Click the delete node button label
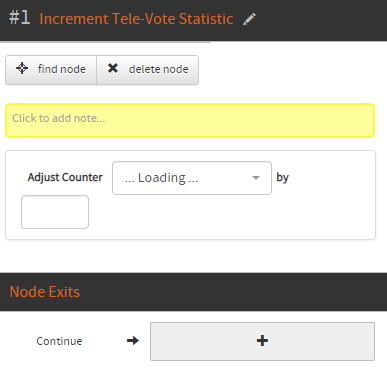 point(159,69)
